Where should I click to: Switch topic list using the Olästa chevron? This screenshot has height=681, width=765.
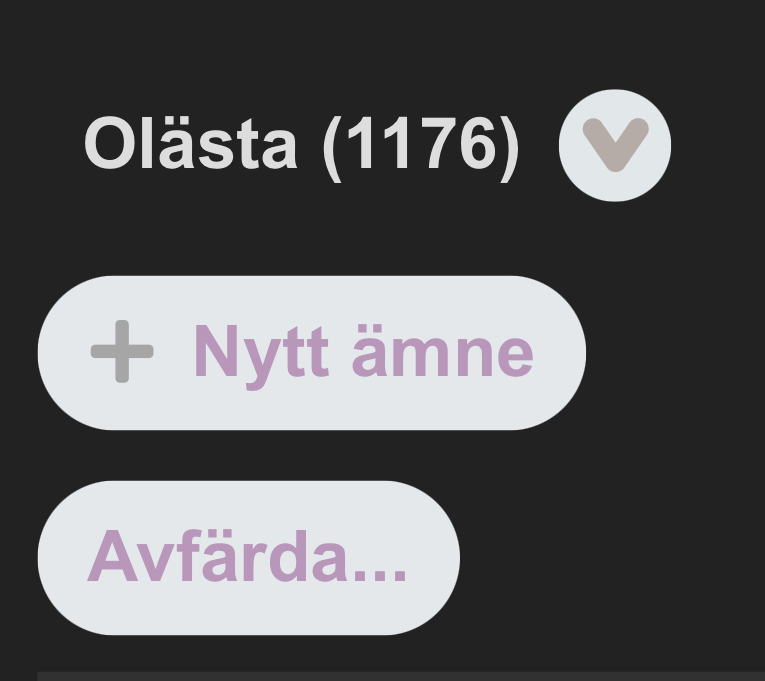coord(614,145)
